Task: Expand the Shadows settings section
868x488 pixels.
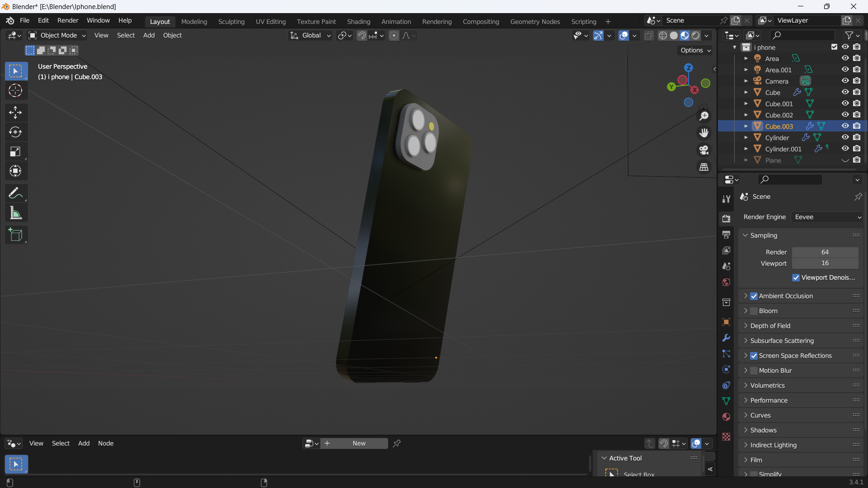Action: tap(763, 430)
